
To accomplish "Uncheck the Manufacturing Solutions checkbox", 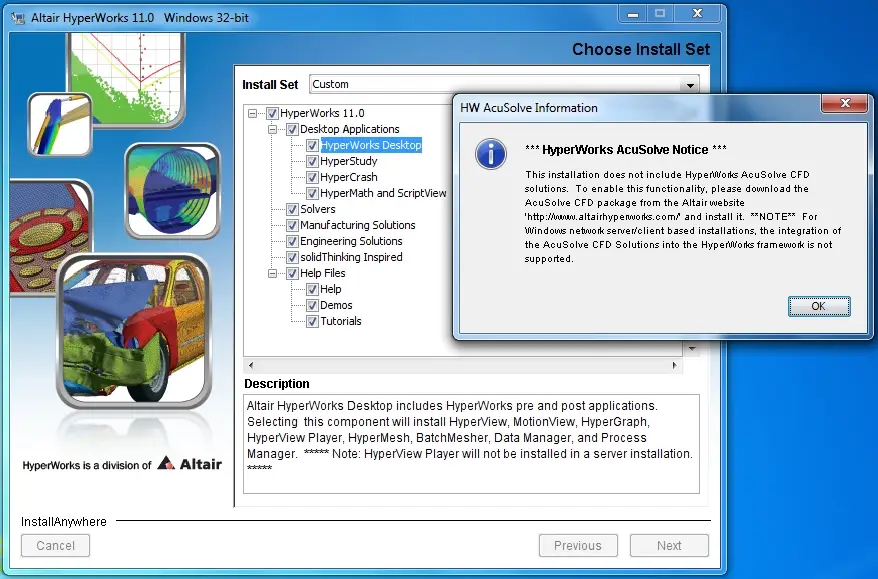I will click(292, 226).
